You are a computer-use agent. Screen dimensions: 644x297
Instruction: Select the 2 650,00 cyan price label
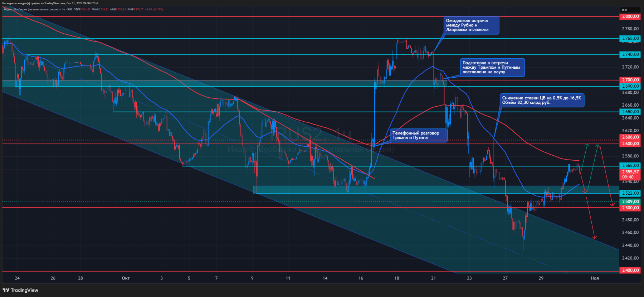click(x=630, y=112)
